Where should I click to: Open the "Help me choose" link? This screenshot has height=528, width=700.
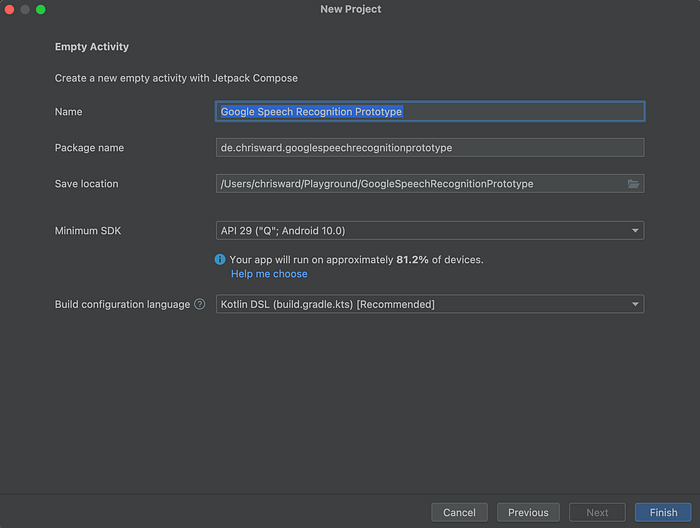(269, 274)
